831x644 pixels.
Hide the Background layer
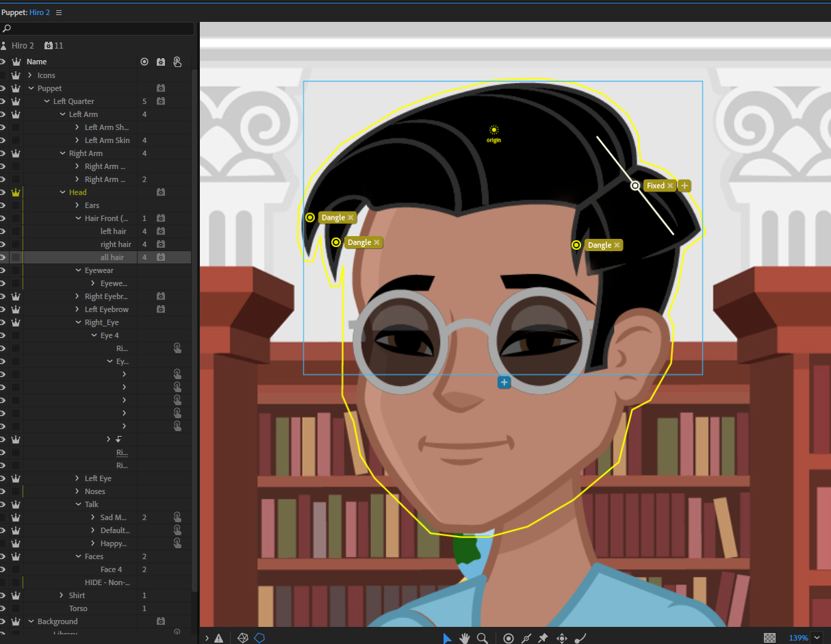point(3,621)
